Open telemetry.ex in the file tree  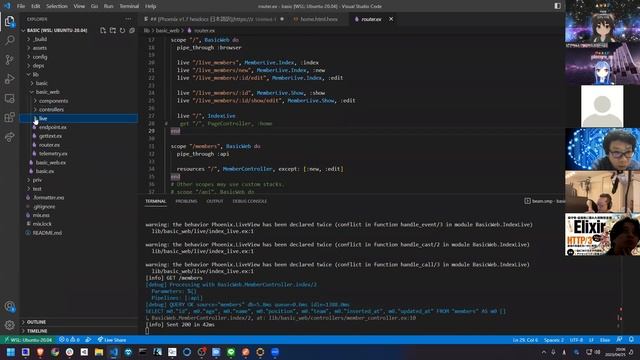click(x=79, y=154)
